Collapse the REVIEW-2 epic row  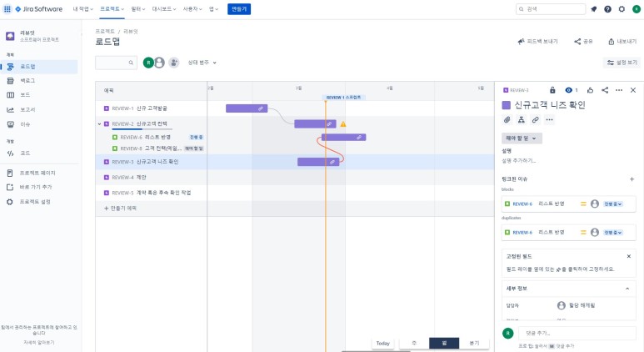pos(99,123)
